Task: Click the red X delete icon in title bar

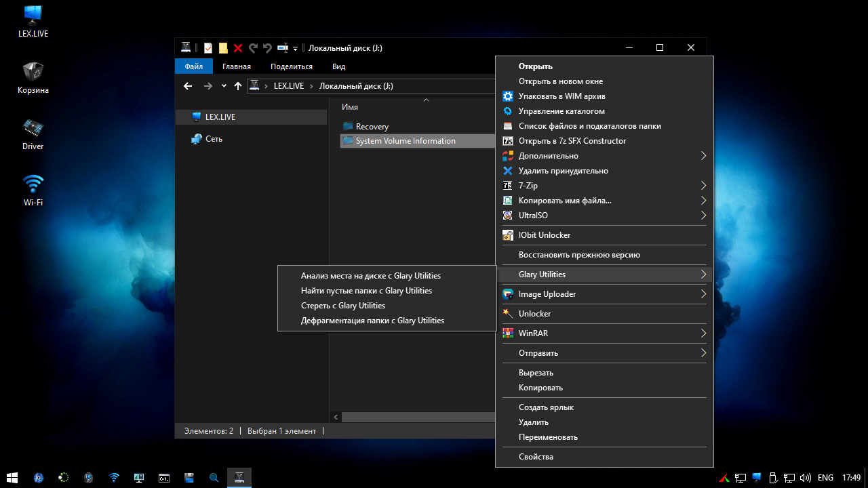Action: coord(238,48)
